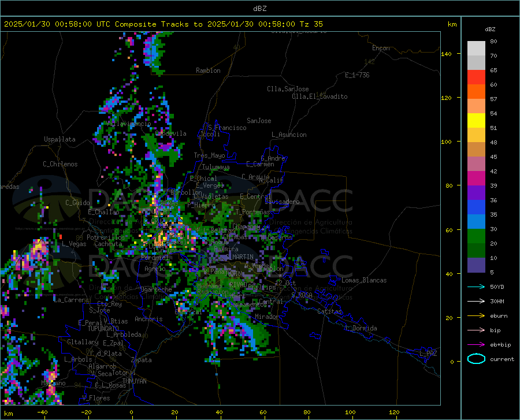Viewport: 520px width, 420px height.
Task: Click the Divisadero map label
Action: [282, 202]
